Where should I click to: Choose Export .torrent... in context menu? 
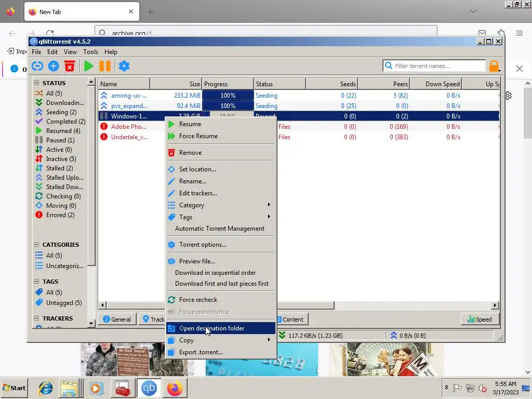tap(221, 352)
